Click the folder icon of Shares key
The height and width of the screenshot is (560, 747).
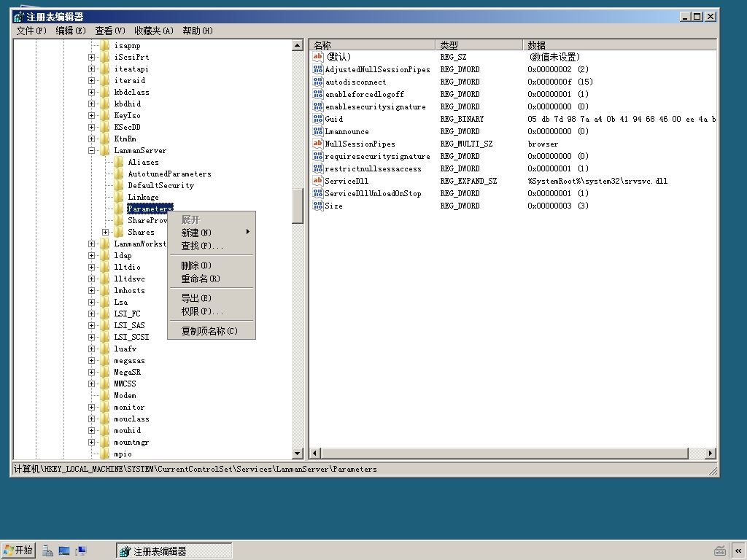pos(119,233)
